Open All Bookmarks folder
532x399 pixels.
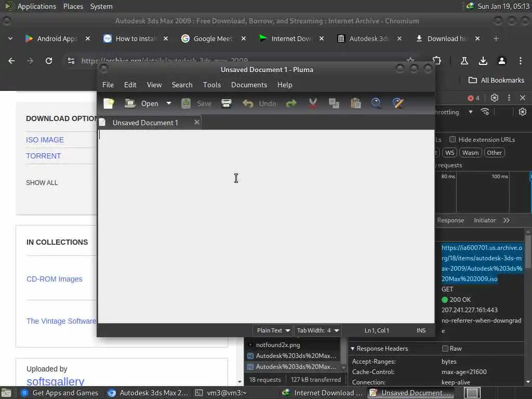[x=496, y=81]
